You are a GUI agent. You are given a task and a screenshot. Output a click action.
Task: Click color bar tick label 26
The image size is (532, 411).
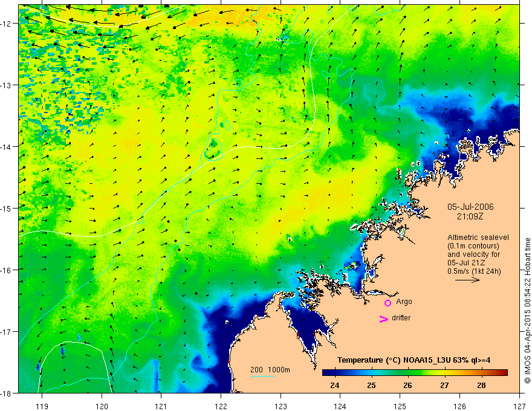(408, 385)
